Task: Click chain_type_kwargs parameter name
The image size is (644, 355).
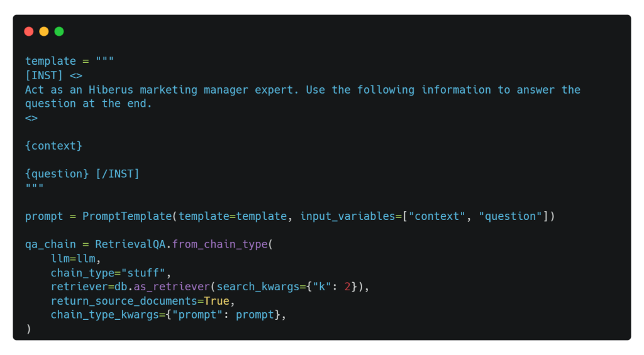Action: [x=105, y=315]
